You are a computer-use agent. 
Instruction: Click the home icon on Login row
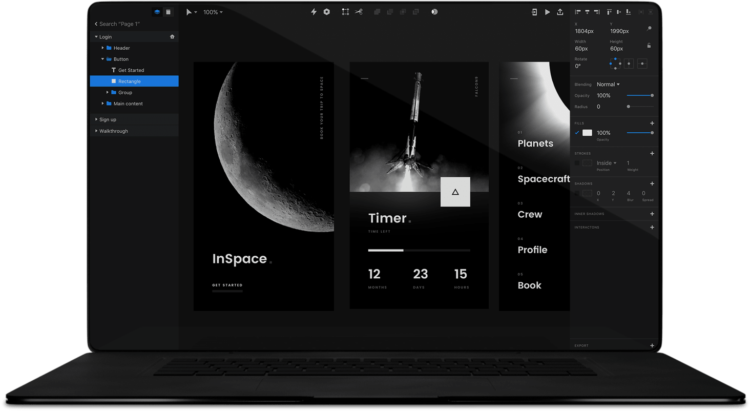[x=172, y=37]
